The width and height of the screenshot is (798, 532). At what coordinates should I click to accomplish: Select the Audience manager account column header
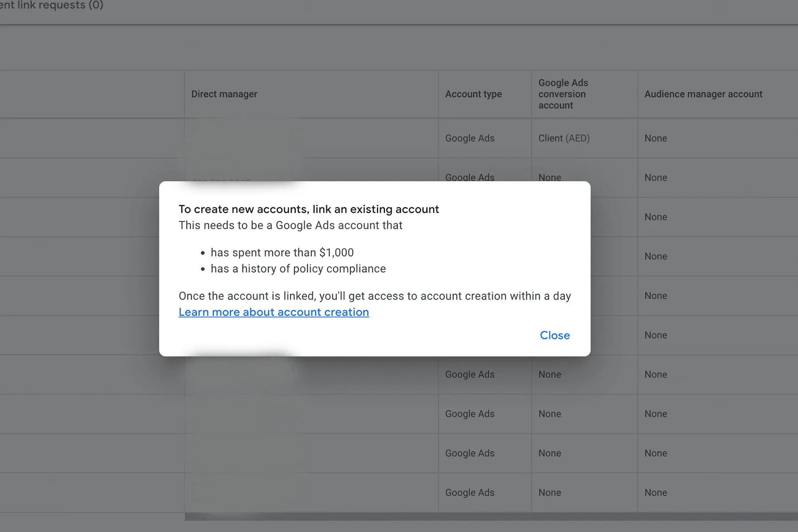703,94
